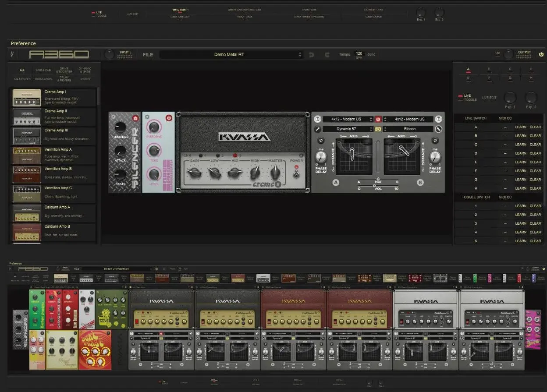Viewport: 547px width, 392px height.
Task: Click the speaker icon for cabinet B
Action: [438, 119]
